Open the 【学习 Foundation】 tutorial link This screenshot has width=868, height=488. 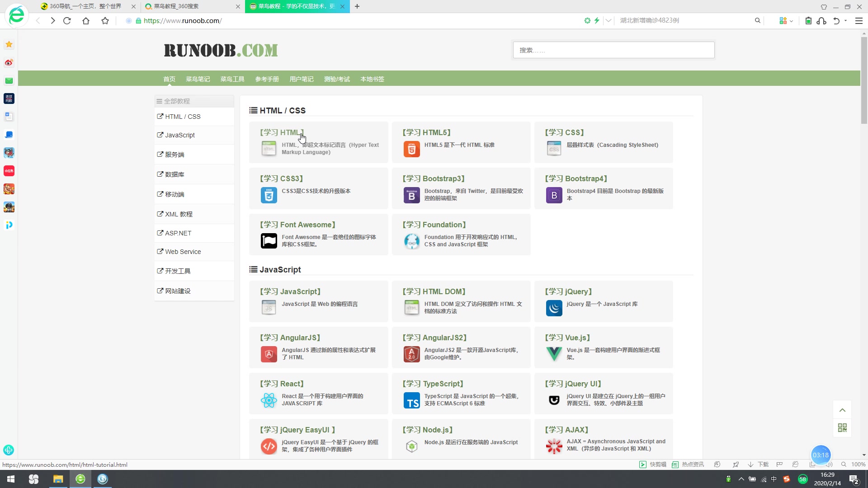click(434, 225)
